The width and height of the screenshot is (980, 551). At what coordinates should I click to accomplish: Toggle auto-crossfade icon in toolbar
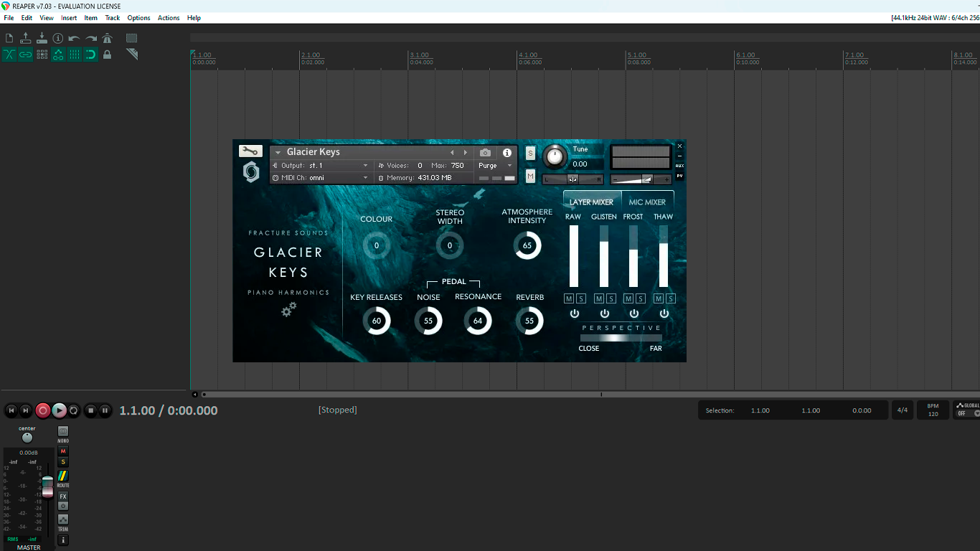(9, 55)
